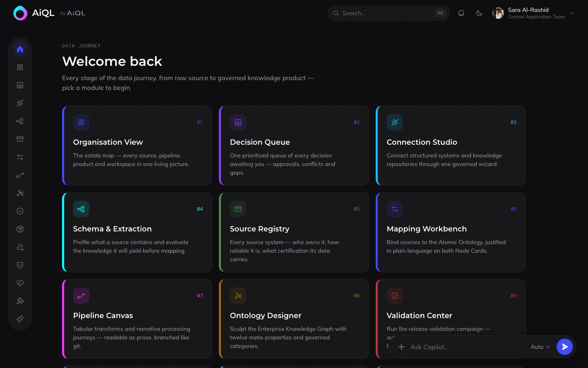Viewport: 588px width, 368px height.
Task: Click the shield check icon in sidebar
Action: pyautogui.click(x=20, y=265)
